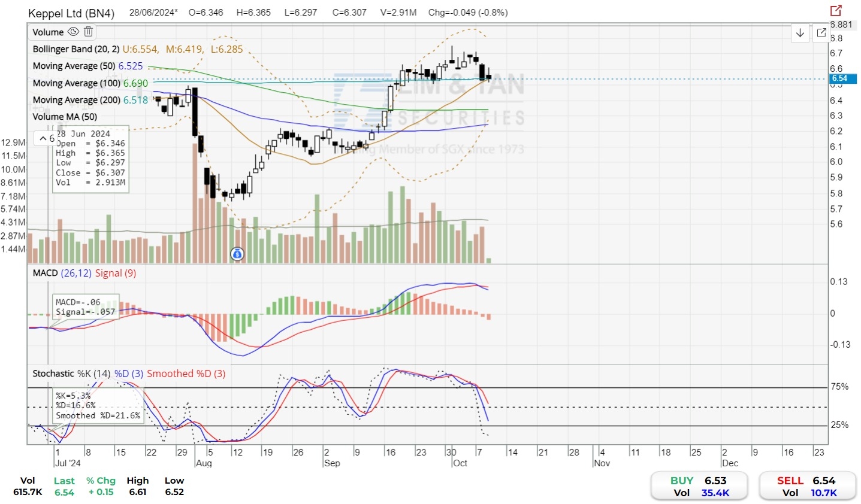The height and width of the screenshot is (504, 861).
Task: Click the 25% level label on Stochastic
Action: pyautogui.click(x=839, y=425)
